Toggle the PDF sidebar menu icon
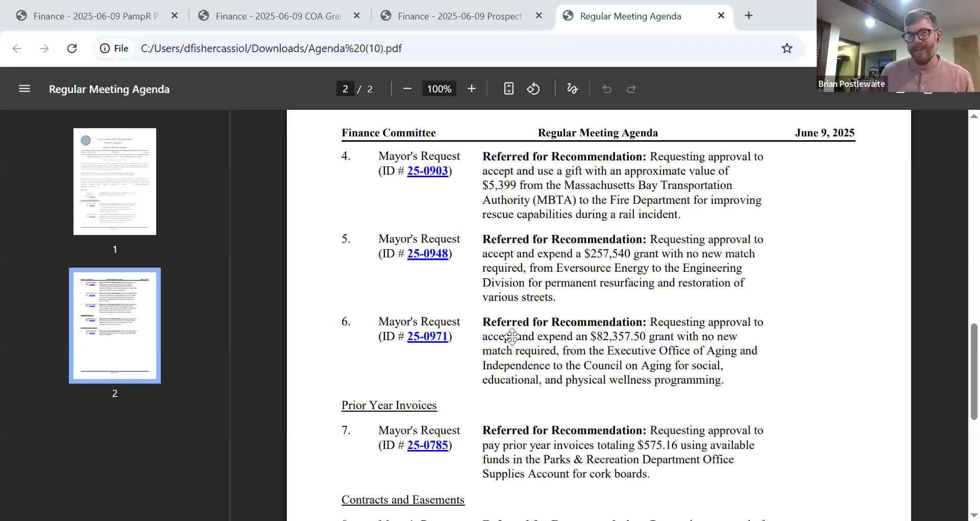Image resolution: width=980 pixels, height=521 pixels. pos(24,89)
